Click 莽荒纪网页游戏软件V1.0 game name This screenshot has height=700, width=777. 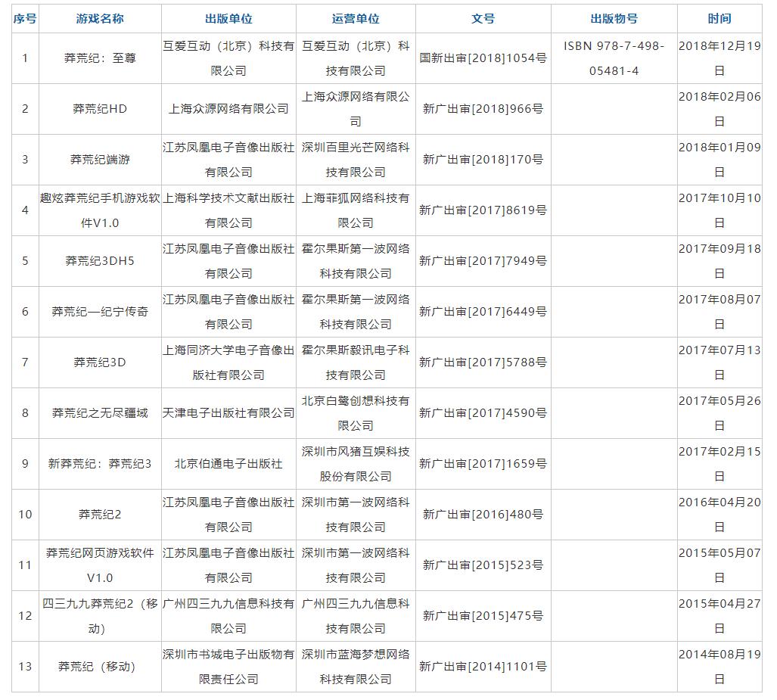click(x=100, y=565)
